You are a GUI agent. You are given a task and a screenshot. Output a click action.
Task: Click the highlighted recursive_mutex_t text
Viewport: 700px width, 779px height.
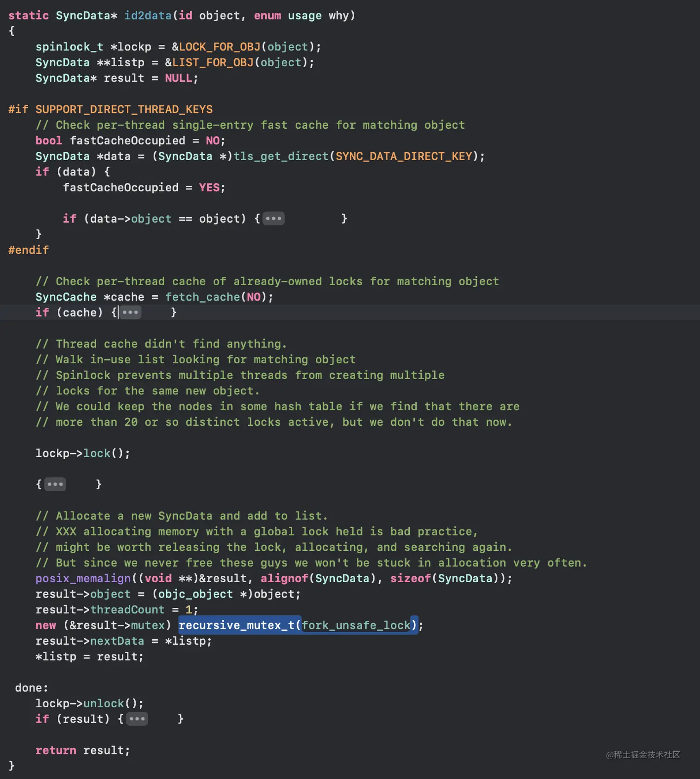coord(237,625)
